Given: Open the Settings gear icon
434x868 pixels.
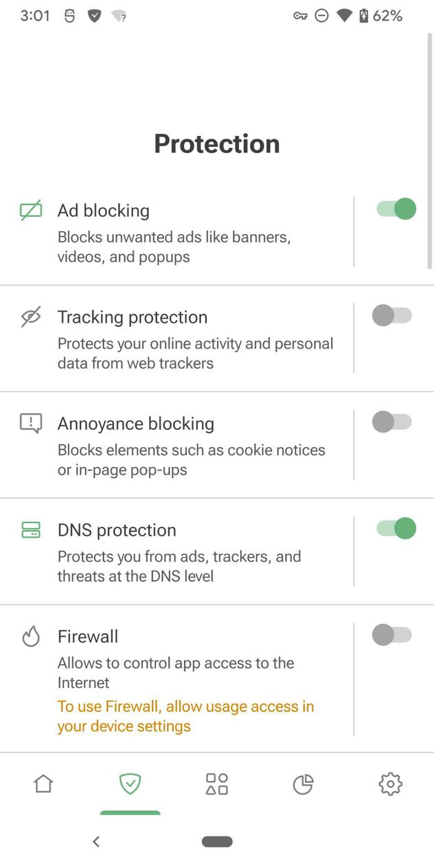Looking at the screenshot, I should click(391, 784).
